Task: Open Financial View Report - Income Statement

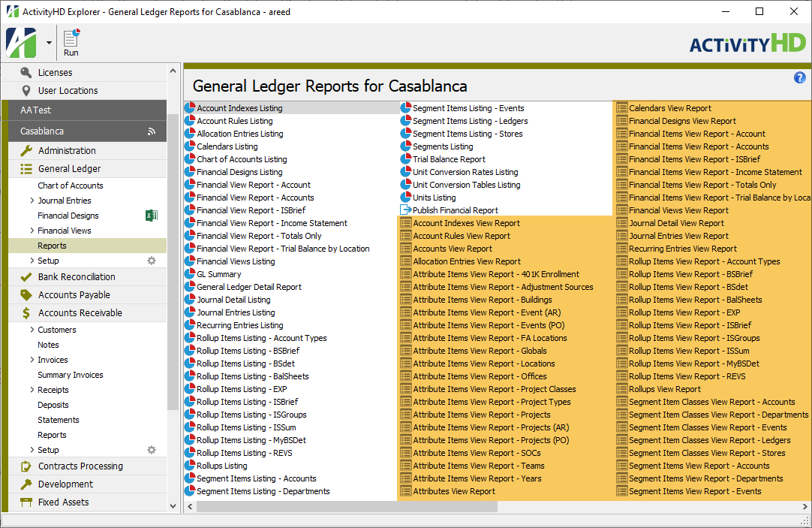Action: pyautogui.click(x=272, y=223)
